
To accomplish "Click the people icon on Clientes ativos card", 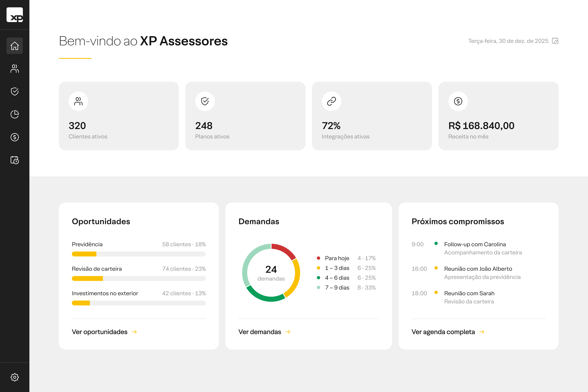I will click(79, 101).
